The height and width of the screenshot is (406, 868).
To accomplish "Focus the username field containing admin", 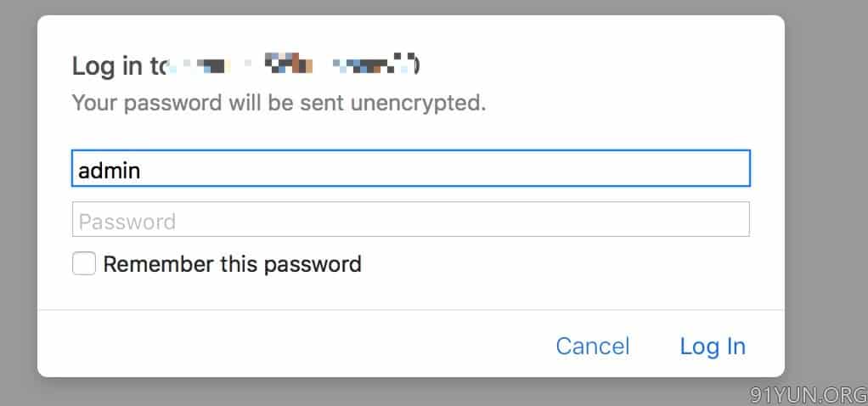I will click(x=411, y=168).
